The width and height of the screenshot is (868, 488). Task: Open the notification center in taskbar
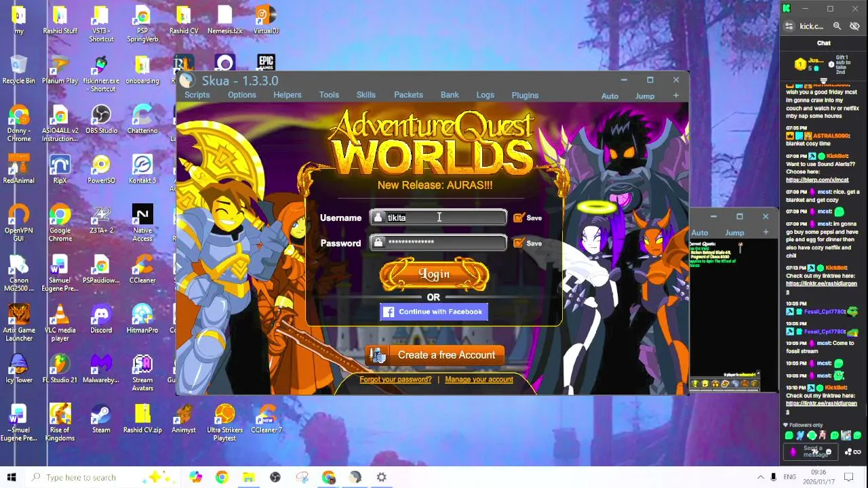[848, 477]
